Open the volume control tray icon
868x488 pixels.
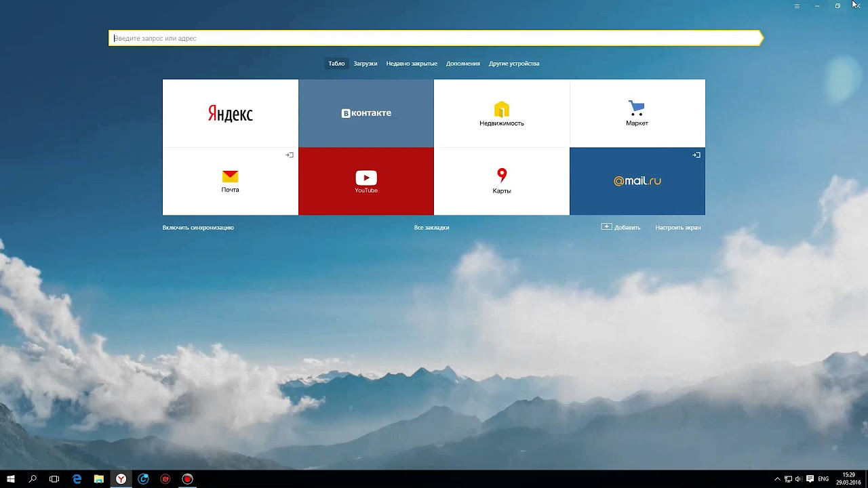[798, 479]
